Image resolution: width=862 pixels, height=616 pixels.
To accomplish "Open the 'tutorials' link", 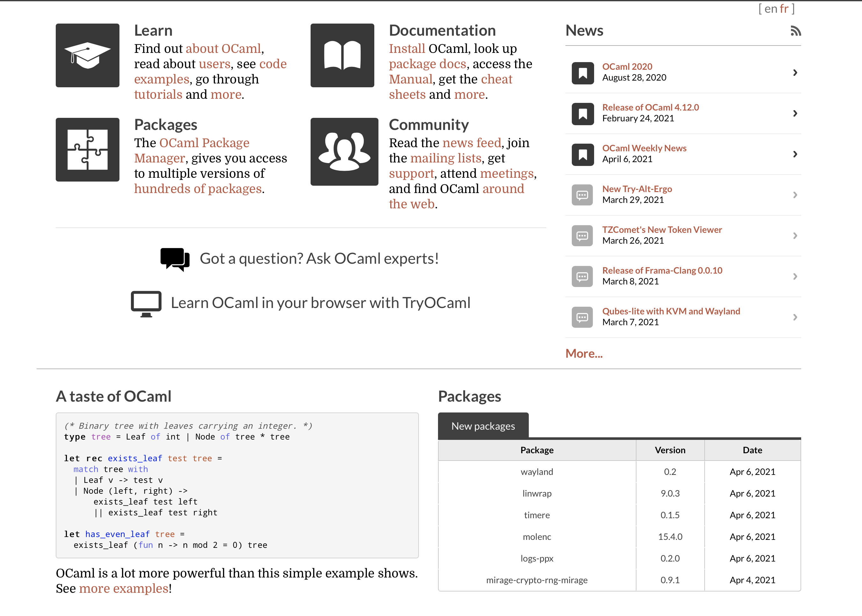I will pos(158,95).
